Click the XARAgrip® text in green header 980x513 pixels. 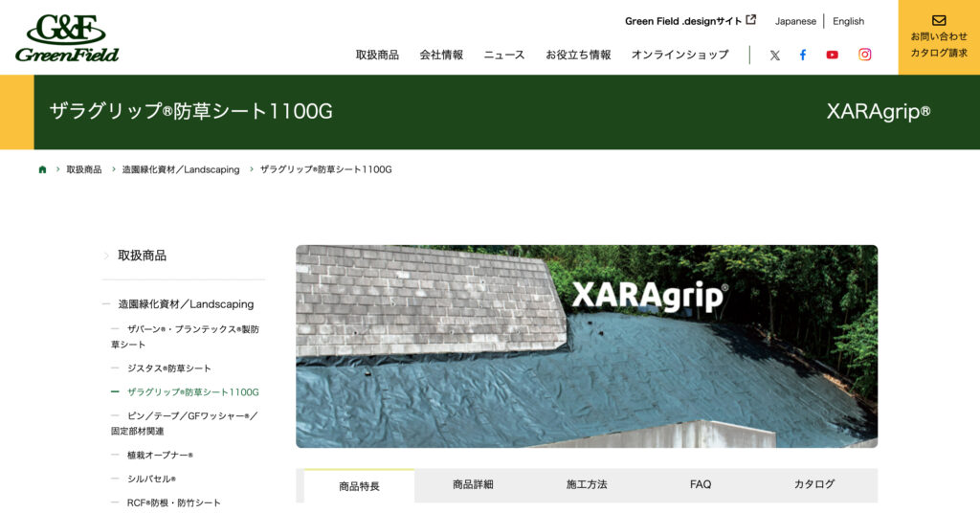pyautogui.click(x=879, y=112)
